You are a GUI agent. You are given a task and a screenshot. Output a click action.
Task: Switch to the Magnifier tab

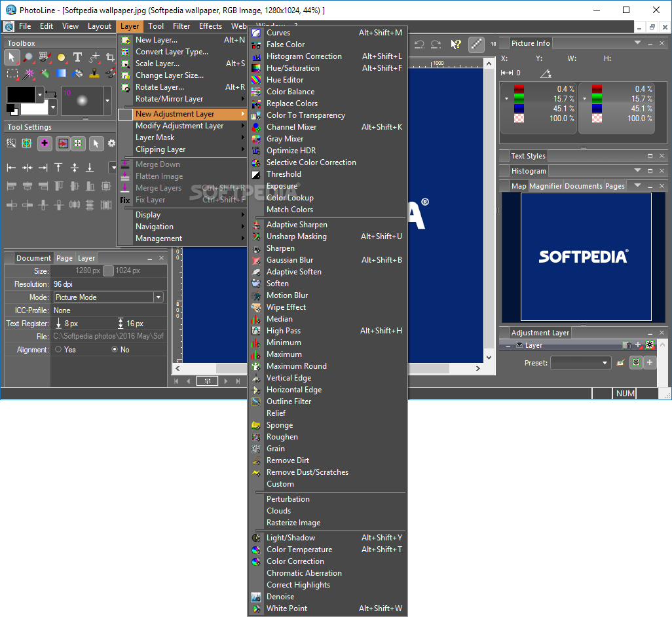pos(545,186)
